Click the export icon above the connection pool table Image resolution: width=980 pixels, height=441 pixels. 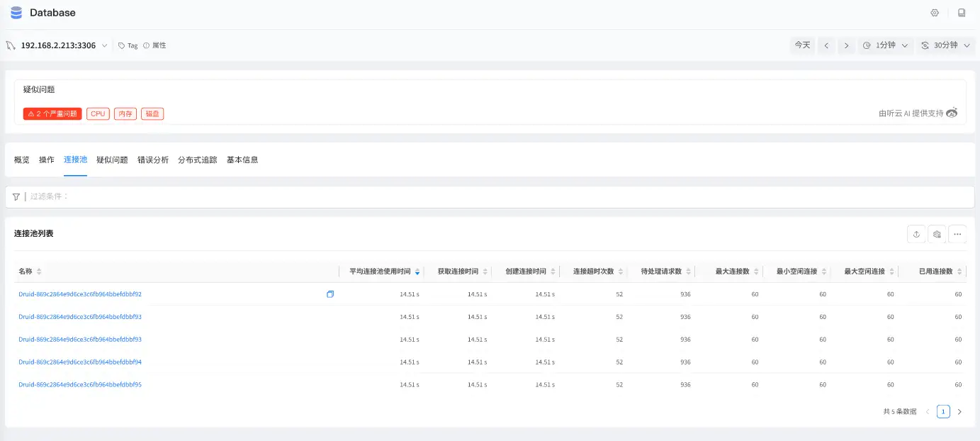click(x=916, y=233)
